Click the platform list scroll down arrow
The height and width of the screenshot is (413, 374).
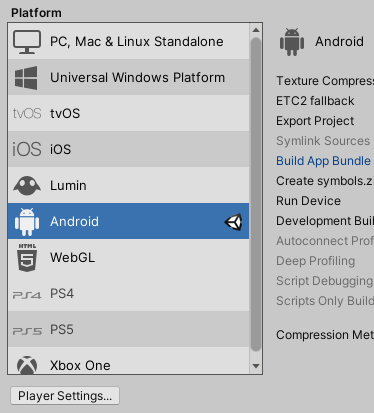point(256,366)
